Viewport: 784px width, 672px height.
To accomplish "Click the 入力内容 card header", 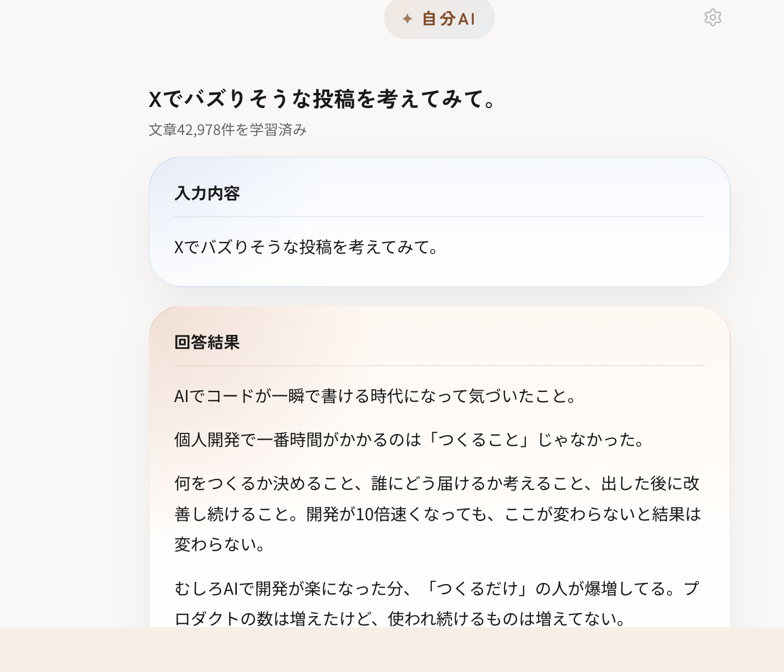I will point(208,193).
